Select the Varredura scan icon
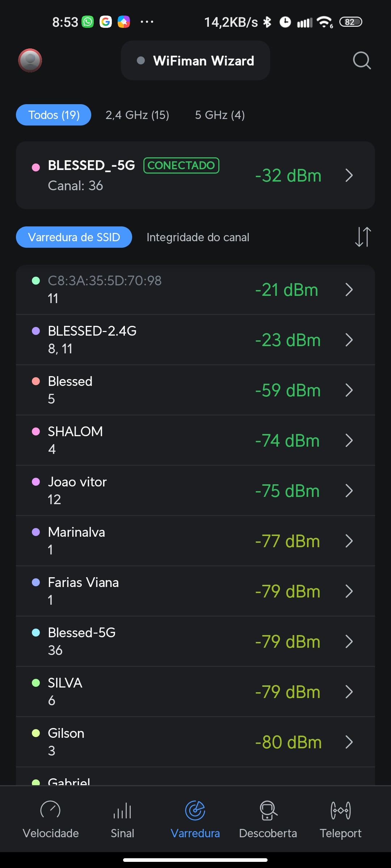Viewport: 391px width, 868px height. (x=195, y=811)
